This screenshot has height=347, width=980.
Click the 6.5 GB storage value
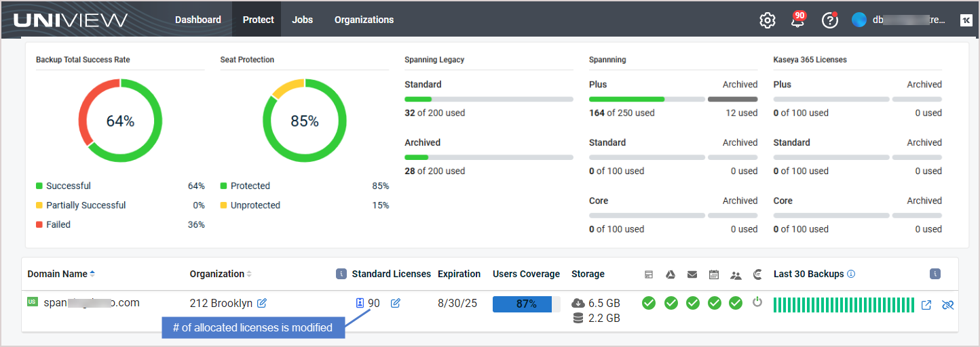point(604,304)
